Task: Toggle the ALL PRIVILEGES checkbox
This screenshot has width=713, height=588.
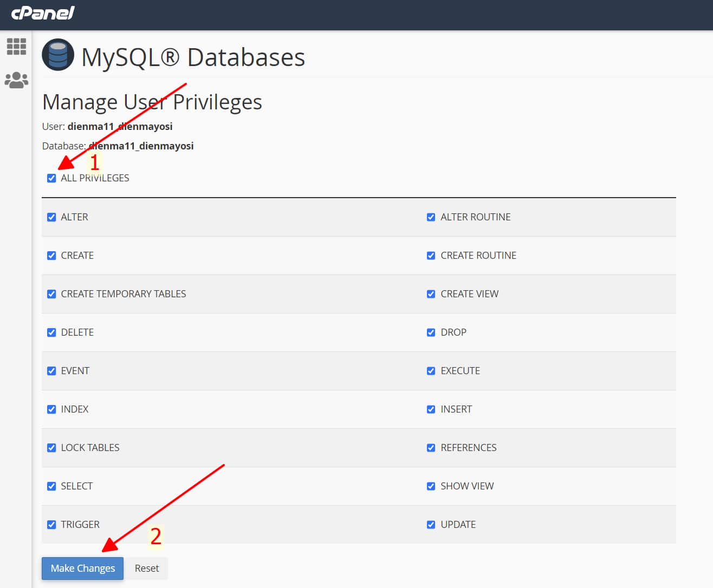Action: click(x=51, y=178)
